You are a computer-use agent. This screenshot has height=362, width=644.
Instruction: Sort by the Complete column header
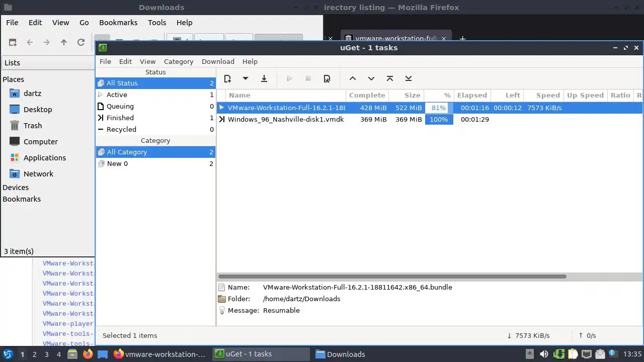pyautogui.click(x=367, y=95)
